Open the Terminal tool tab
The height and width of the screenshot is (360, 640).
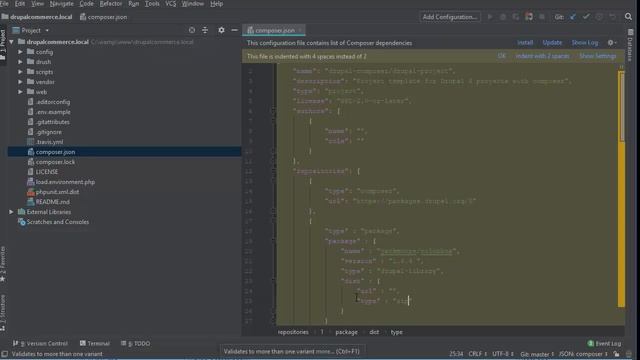point(95,343)
